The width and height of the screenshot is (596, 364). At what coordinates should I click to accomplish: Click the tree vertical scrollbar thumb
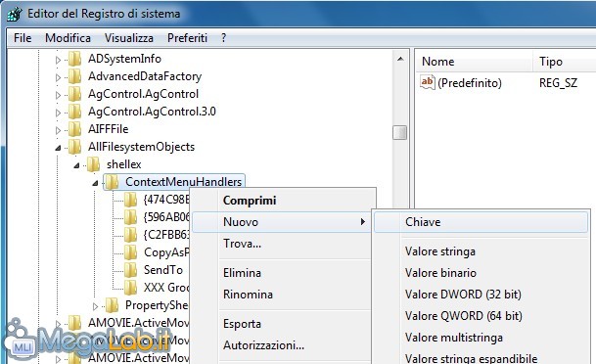click(x=400, y=132)
